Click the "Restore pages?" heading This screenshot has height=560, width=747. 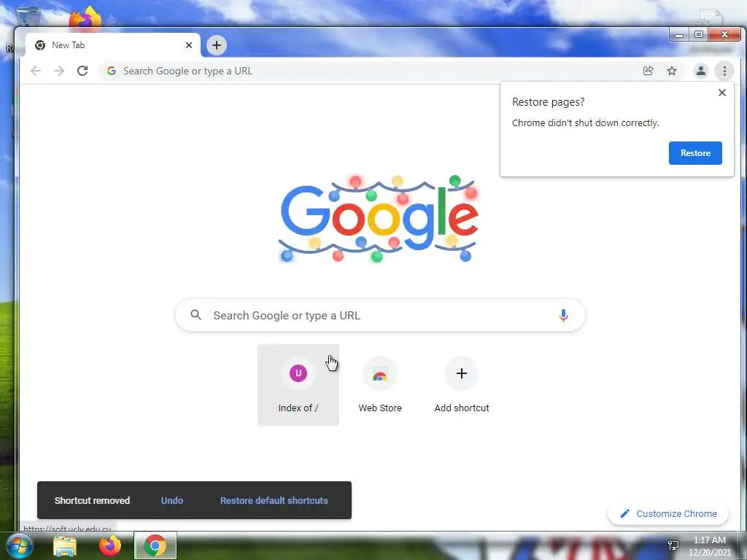(548, 102)
